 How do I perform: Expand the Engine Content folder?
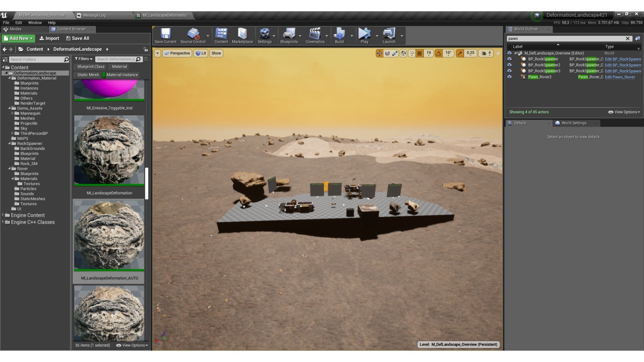[x=3, y=215]
